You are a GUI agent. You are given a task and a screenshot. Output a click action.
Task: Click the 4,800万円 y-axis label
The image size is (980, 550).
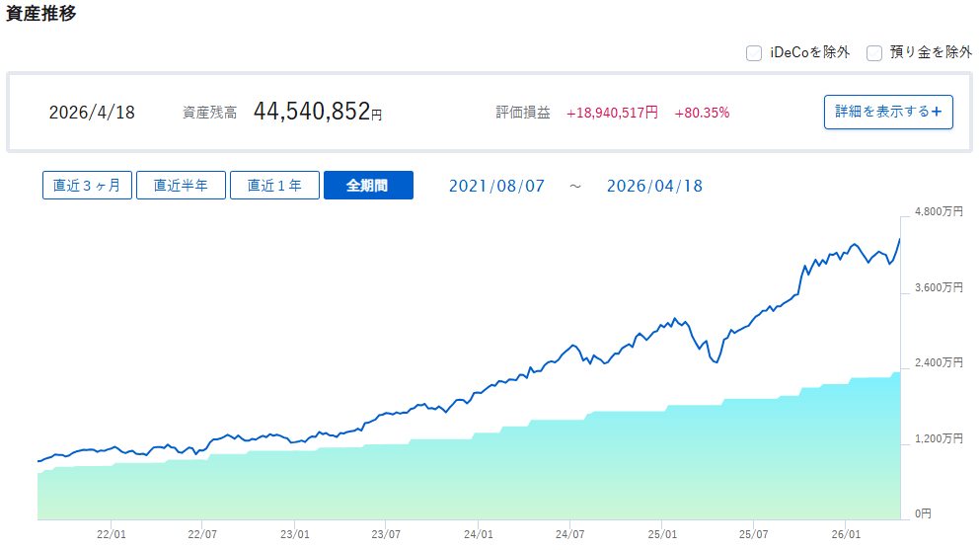coord(938,212)
